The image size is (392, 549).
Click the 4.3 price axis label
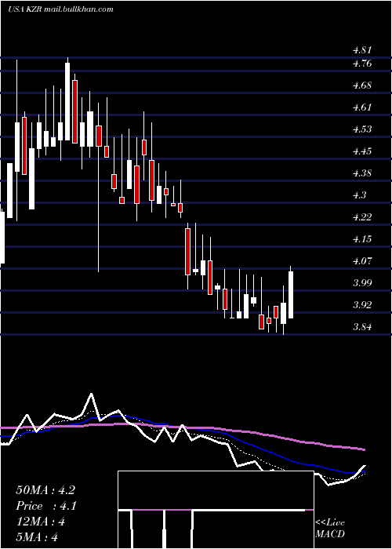click(359, 195)
